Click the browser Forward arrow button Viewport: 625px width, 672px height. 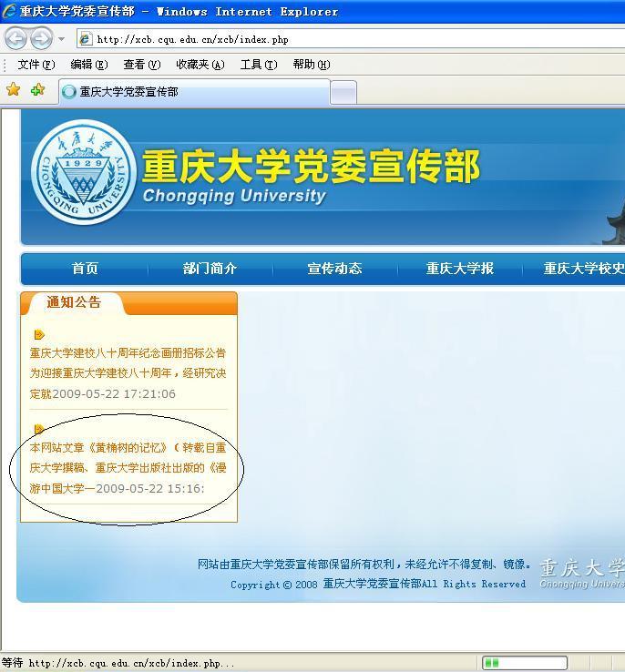pos(42,39)
